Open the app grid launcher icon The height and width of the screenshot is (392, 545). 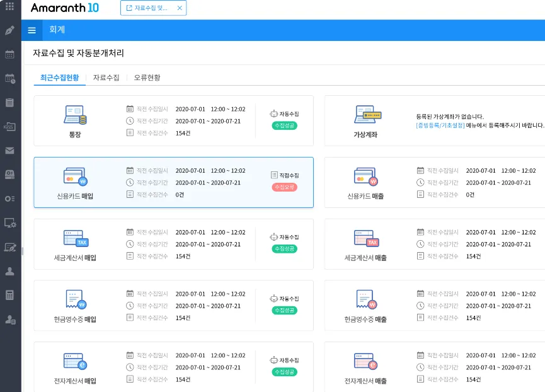pos(9,6)
